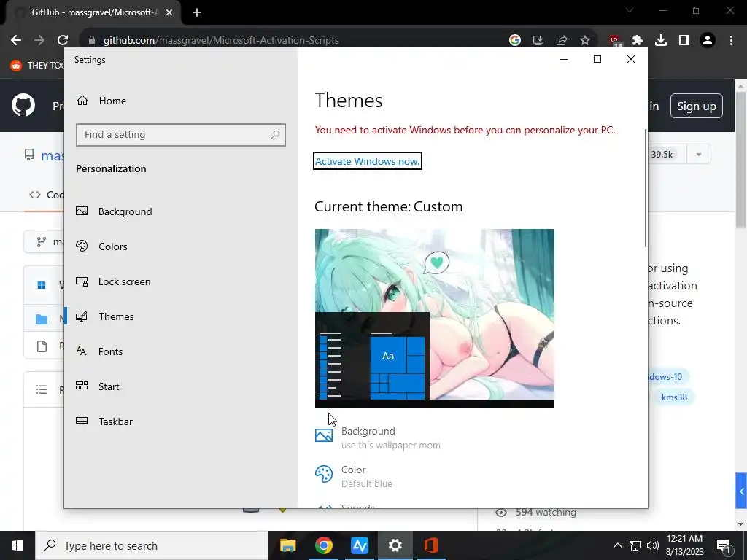
Task: Close the GitHub massgravel tab
Action: click(169, 13)
